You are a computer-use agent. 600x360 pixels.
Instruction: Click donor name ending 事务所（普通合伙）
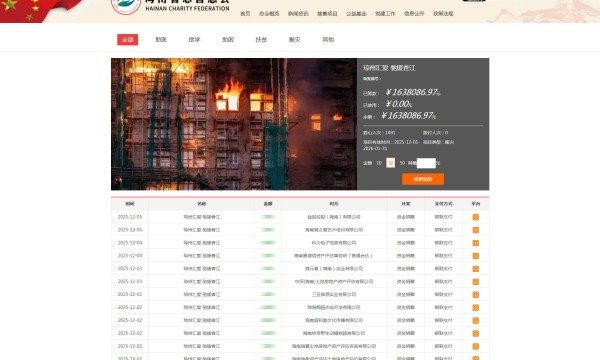point(334,256)
